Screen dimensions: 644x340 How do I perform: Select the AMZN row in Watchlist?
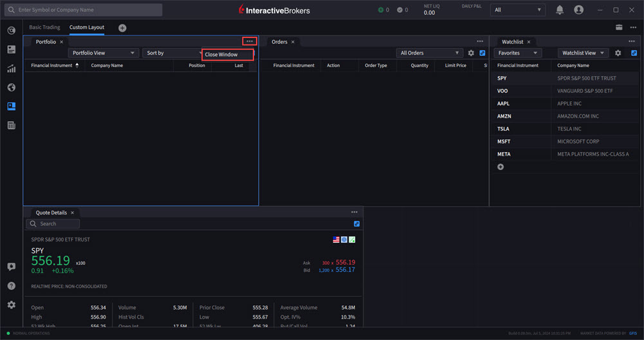(x=565, y=117)
